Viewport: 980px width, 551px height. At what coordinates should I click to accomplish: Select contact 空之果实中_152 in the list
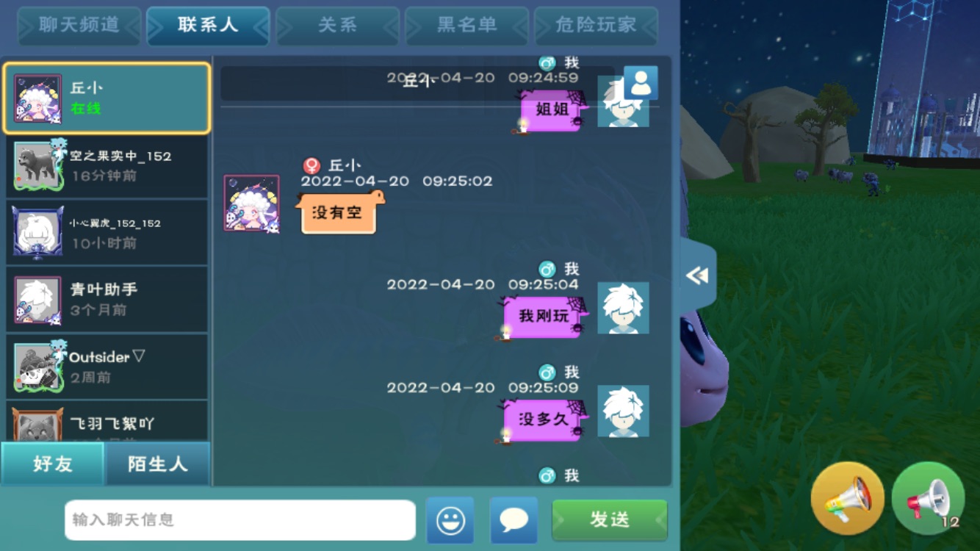coord(107,165)
